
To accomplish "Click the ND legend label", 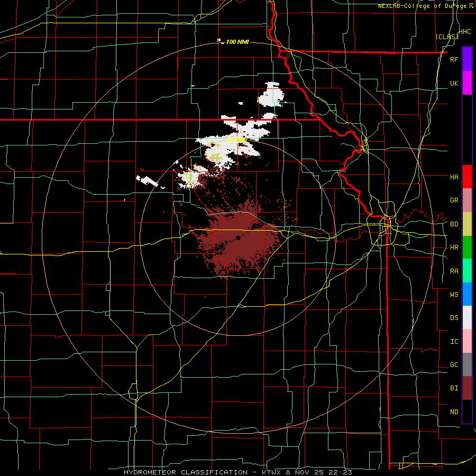I will click(x=454, y=412).
